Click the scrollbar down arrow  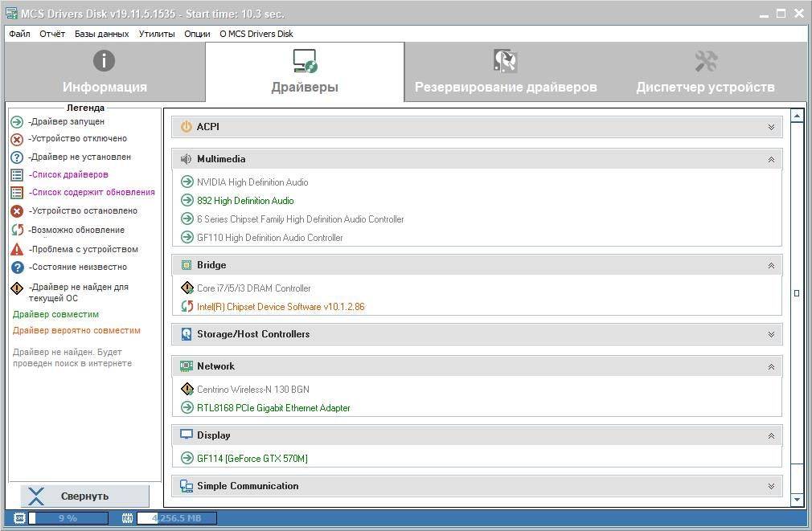tap(797, 500)
